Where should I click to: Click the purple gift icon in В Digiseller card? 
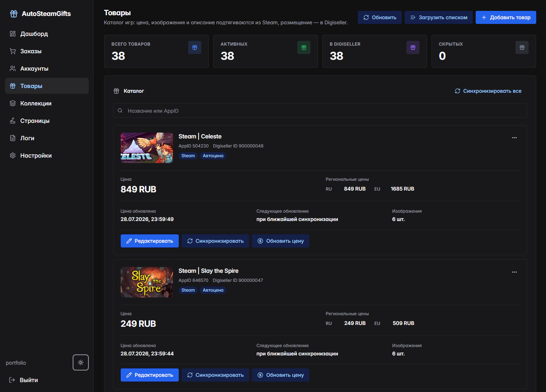(x=413, y=47)
